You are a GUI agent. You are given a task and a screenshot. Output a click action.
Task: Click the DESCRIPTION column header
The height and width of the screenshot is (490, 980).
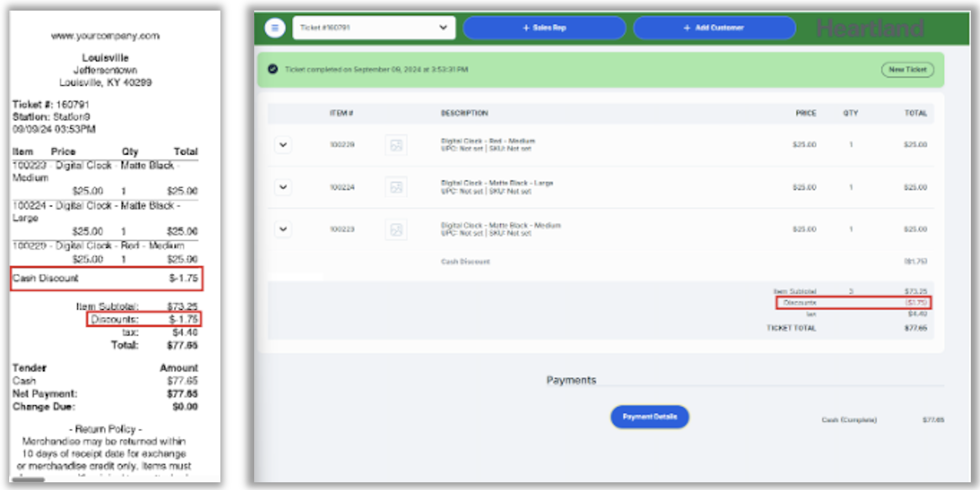click(x=464, y=113)
